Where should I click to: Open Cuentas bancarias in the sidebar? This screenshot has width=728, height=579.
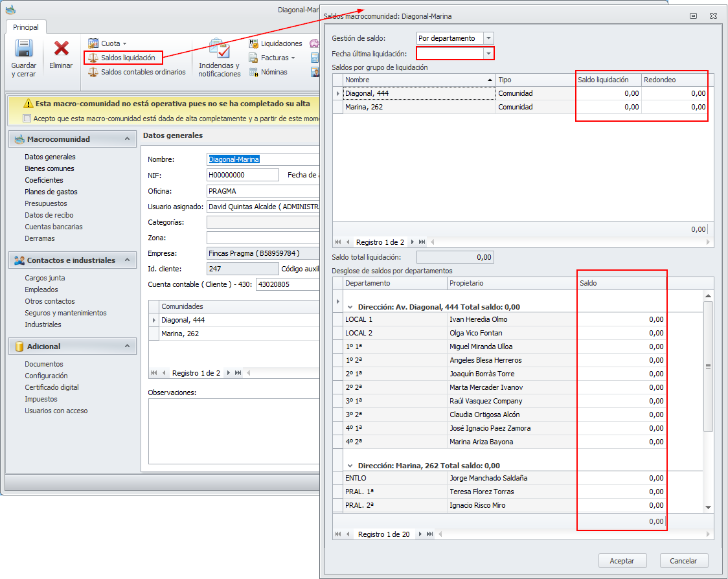pyautogui.click(x=54, y=227)
